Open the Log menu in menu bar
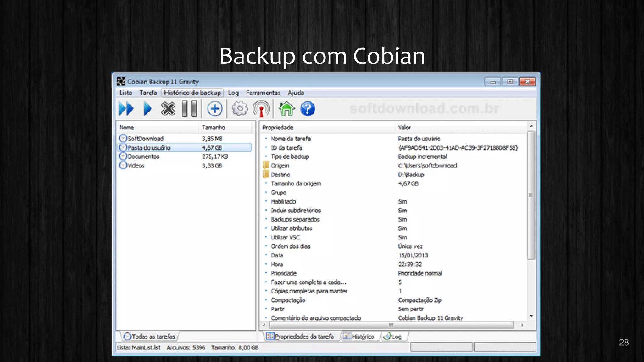Screen dimensions: 644x362 point(233,93)
